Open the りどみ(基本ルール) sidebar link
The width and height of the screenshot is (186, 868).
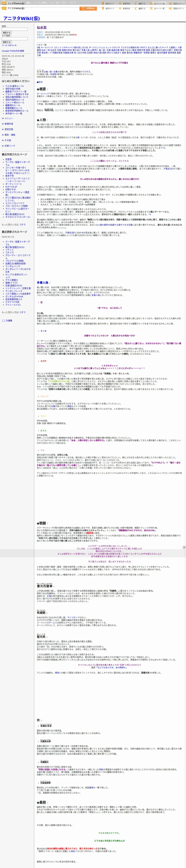(14, 86)
